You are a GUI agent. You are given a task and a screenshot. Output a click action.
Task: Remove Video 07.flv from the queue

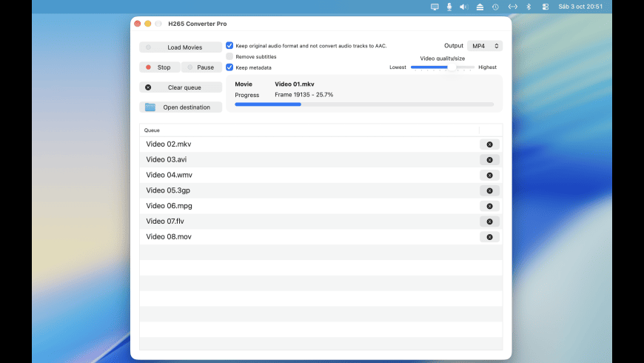[x=489, y=222]
